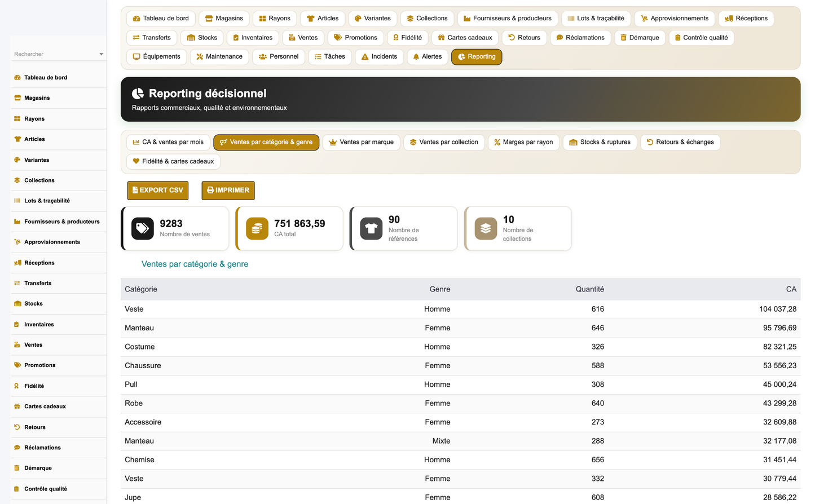Click the Réceptions dolly icon in sidebar
815x504 pixels.
pyautogui.click(x=17, y=263)
